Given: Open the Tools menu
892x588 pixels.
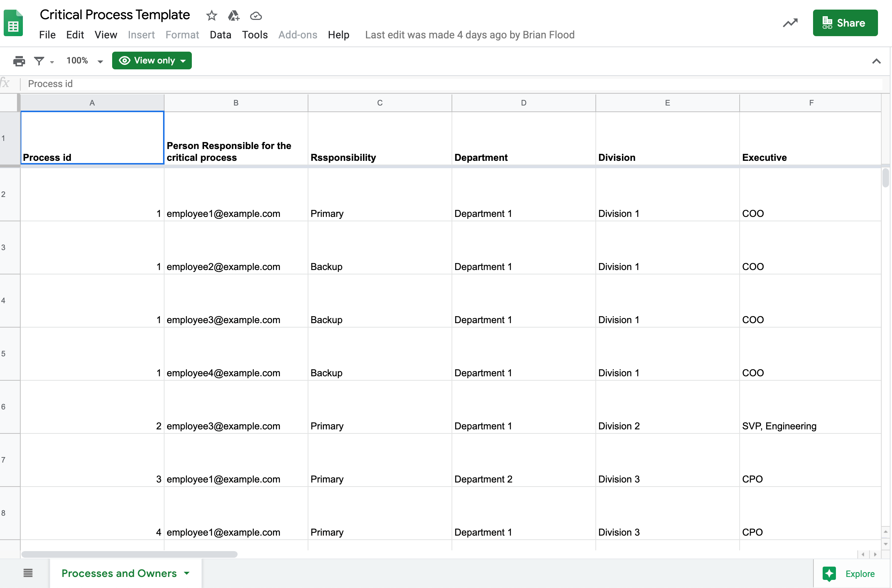Looking at the screenshot, I should click(x=255, y=35).
